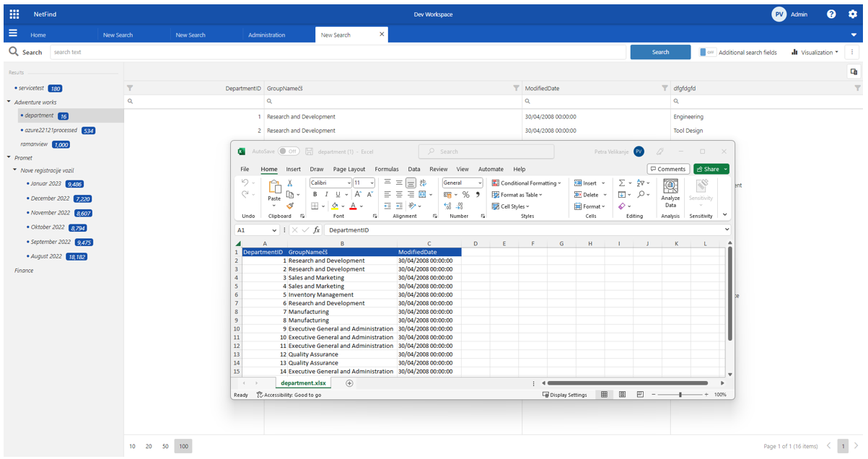Click the blue Search button
Viewport: 868px width, 459px height.
pyautogui.click(x=660, y=52)
